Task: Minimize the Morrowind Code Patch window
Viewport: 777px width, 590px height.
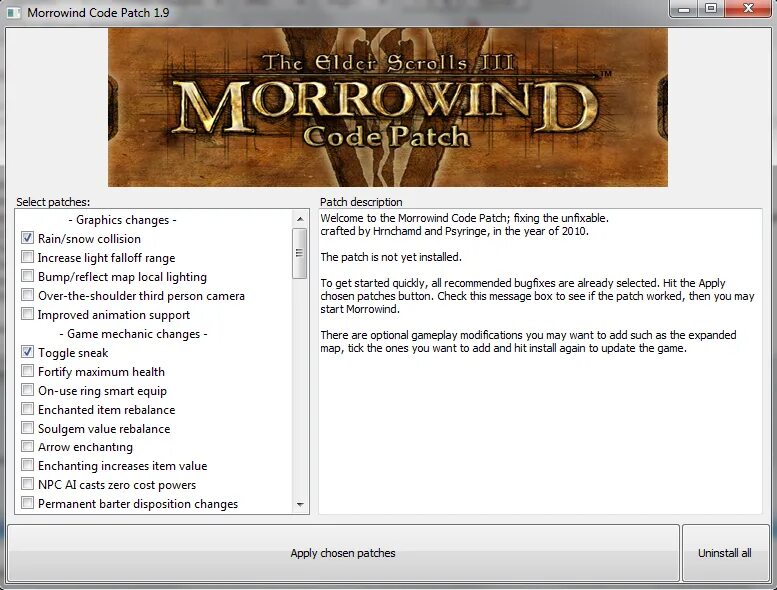Action: [x=684, y=9]
